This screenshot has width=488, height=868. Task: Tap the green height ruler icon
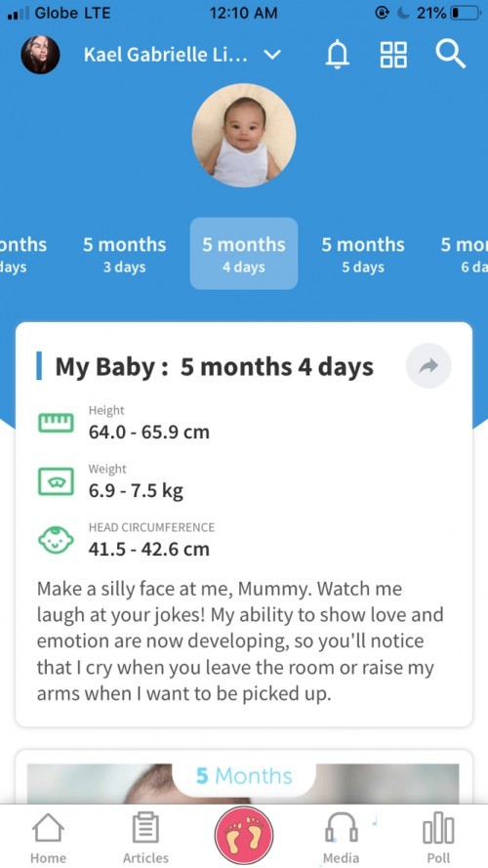(x=56, y=423)
